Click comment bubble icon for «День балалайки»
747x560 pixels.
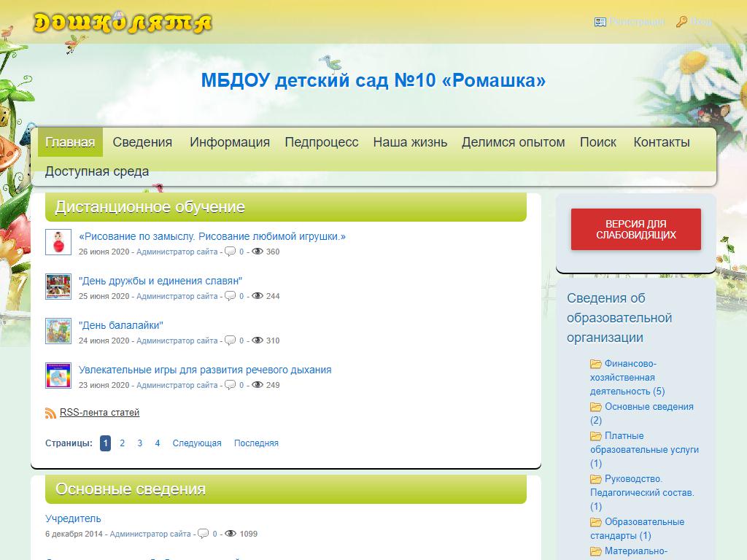tap(230, 341)
